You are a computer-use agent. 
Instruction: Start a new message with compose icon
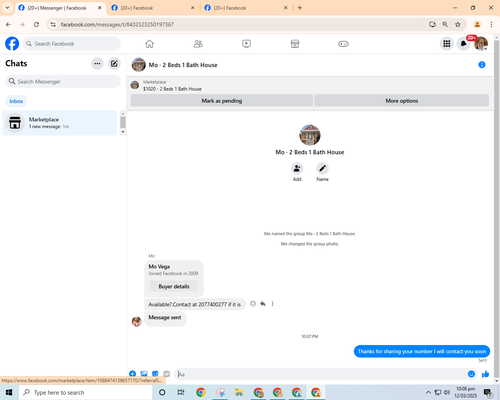click(114, 63)
